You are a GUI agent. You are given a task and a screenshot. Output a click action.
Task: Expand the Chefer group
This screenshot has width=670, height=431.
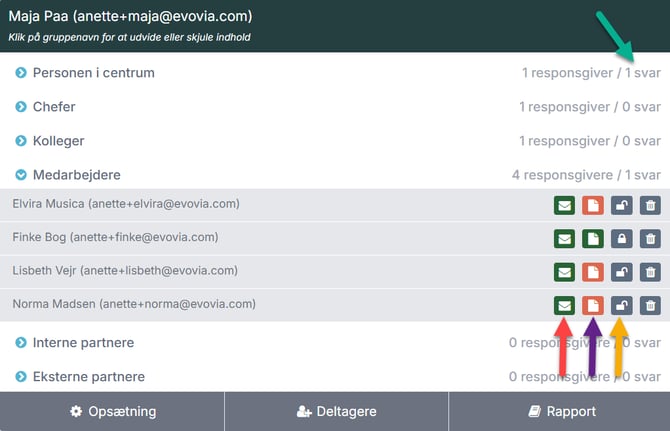[53, 107]
